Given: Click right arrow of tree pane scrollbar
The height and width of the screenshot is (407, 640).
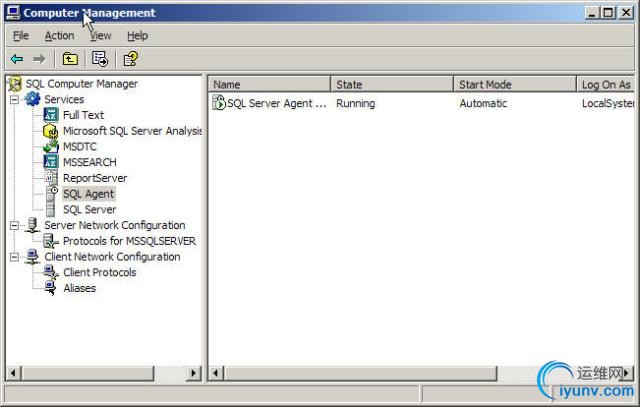Looking at the screenshot, I should [193, 373].
